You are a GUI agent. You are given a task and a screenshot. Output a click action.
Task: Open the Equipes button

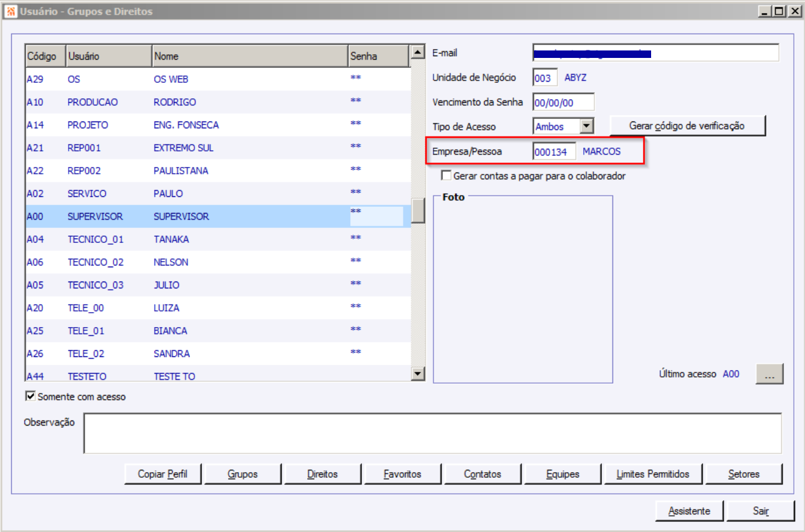[562, 474]
